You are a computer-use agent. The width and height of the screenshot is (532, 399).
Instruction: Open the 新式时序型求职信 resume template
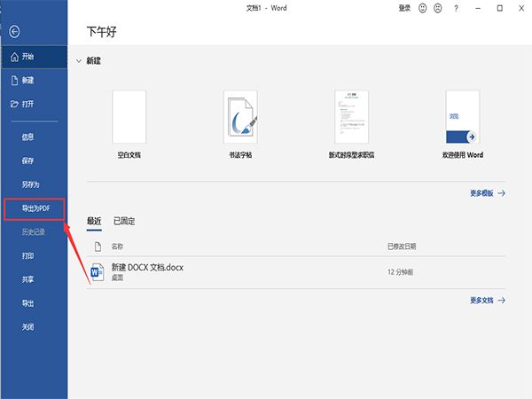click(351, 124)
